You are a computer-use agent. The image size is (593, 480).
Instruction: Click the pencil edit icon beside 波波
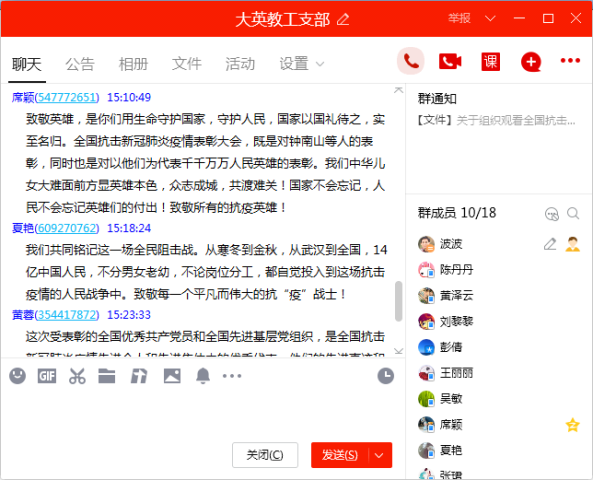coord(550,244)
